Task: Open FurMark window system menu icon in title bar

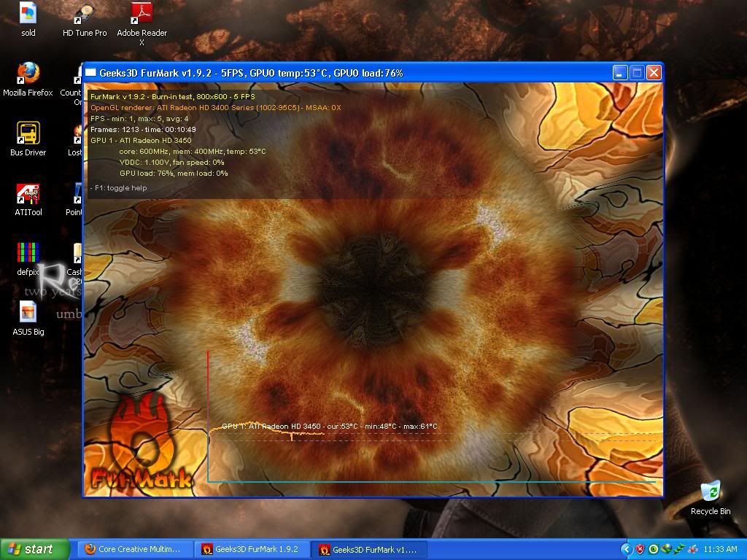Action: pos(90,73)
